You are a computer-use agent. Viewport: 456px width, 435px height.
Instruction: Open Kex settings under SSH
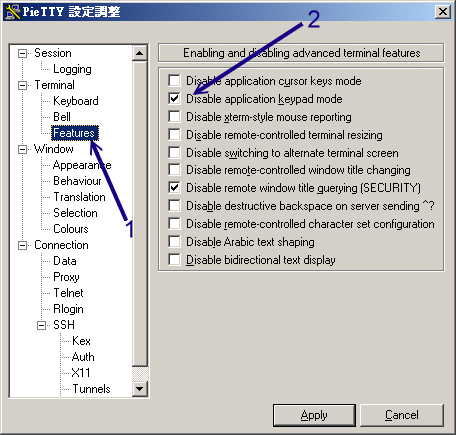81,341
